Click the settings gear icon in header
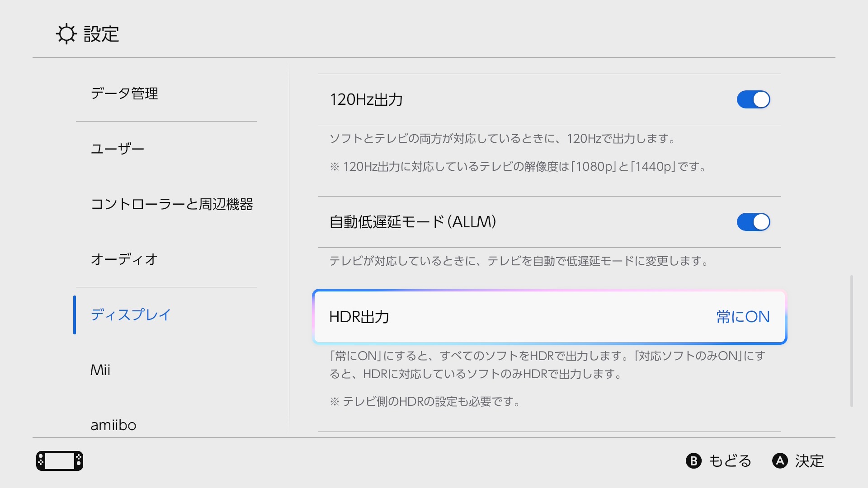 coord(66,34)
